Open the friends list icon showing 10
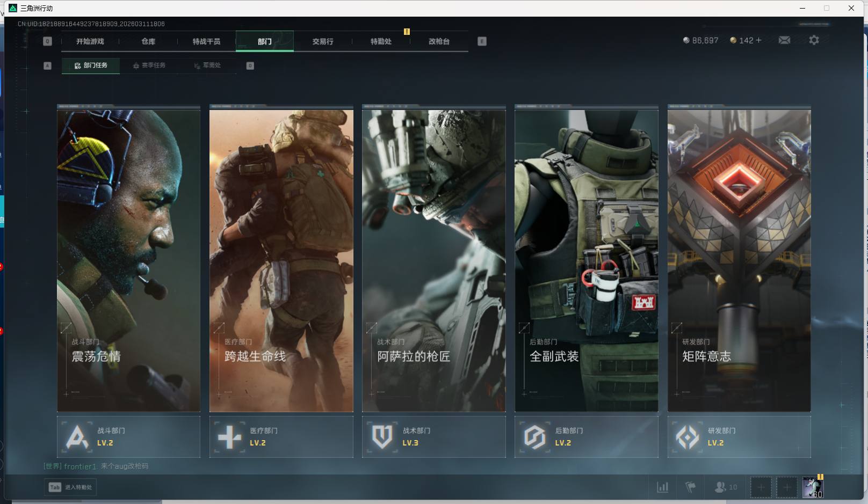 pos(725,487)
